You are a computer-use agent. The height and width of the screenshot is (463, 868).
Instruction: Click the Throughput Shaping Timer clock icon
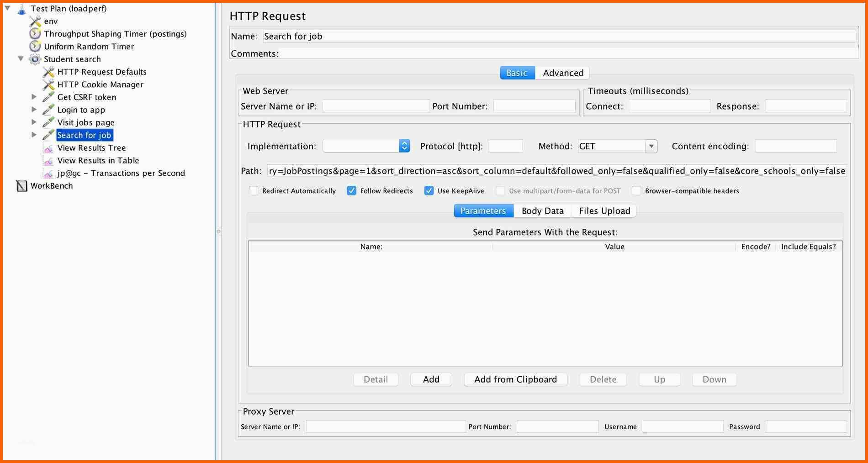35,34
